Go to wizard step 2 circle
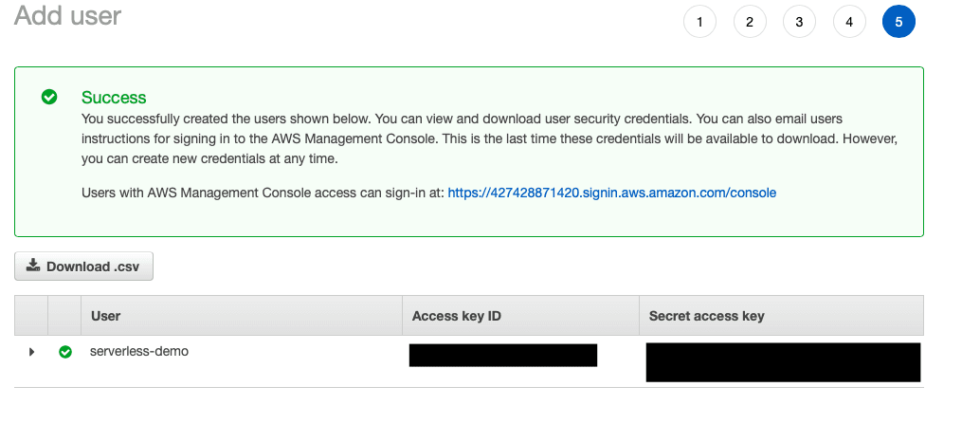 pyautogui.click(x=750, y=22)
